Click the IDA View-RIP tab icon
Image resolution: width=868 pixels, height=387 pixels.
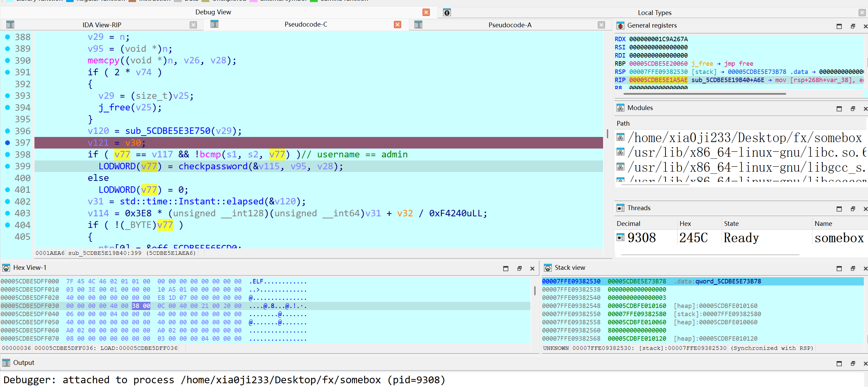pos(10,25)
